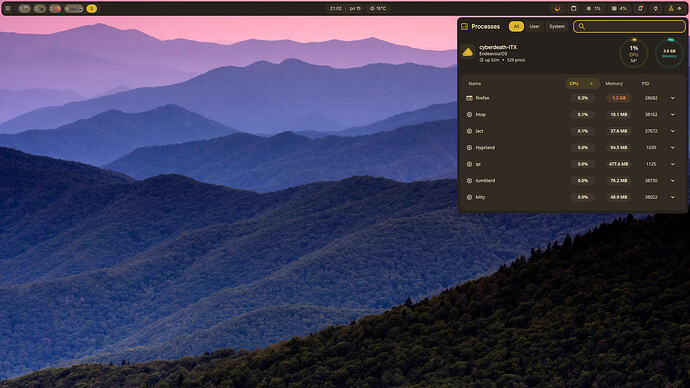Expand the Hyprland process row
The image size is (690, 388).
[672, 148]
